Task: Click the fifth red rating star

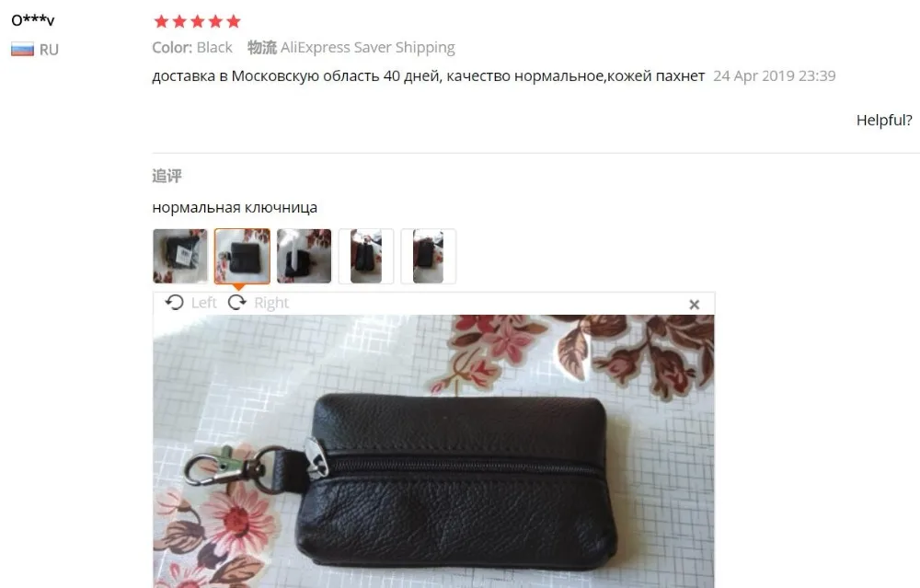Action: [x=234, y=22]
